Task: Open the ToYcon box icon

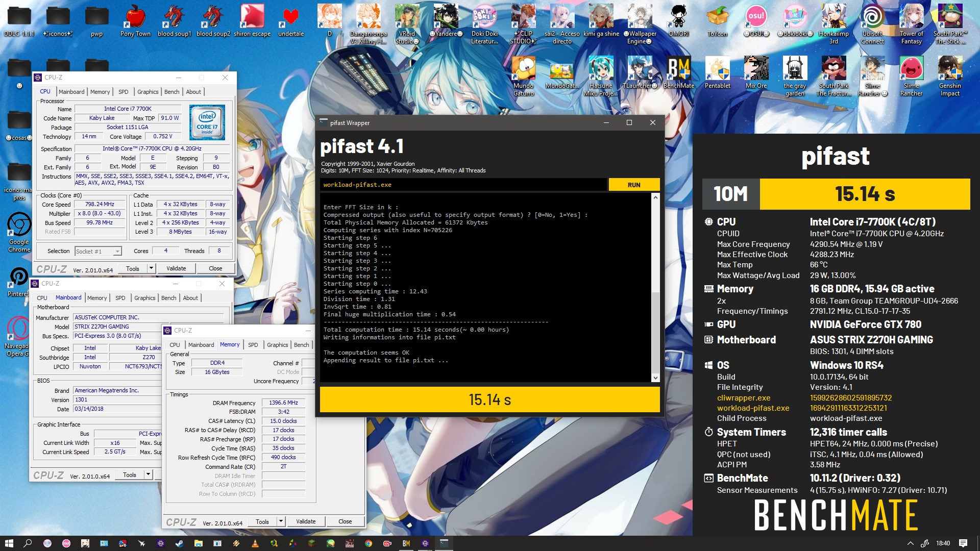Action: [x=717, y=20]
